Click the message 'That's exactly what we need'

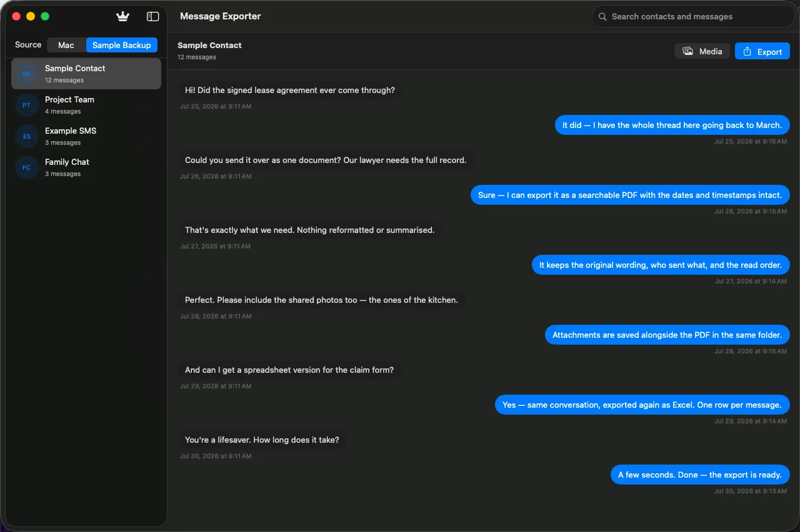tap(309, 230)
